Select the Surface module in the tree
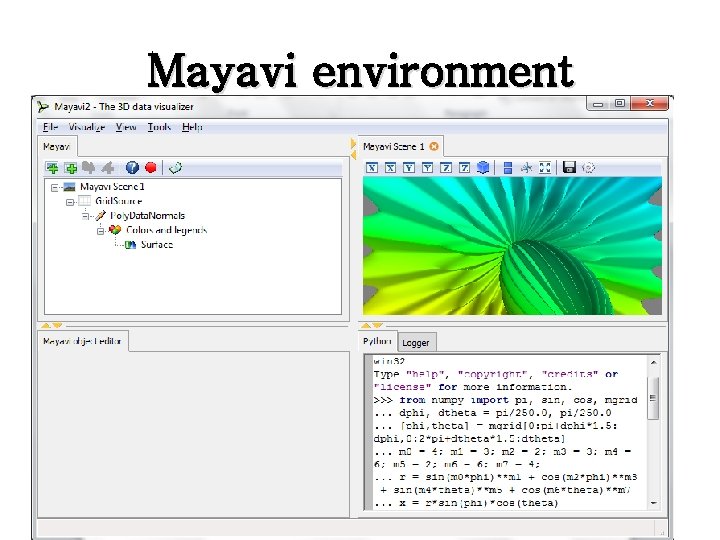This screenshot has width=720, height=540. click(x=157, y=244)
